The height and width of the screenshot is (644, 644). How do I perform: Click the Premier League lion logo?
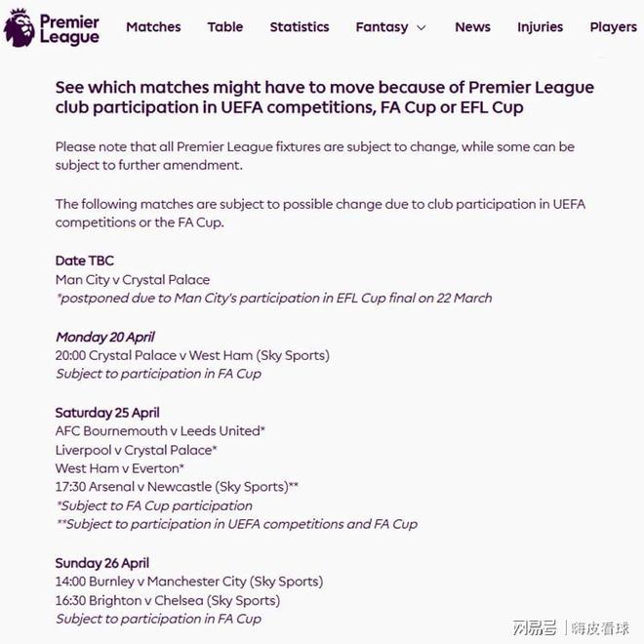pyautogui.click(x=20, y=27)
